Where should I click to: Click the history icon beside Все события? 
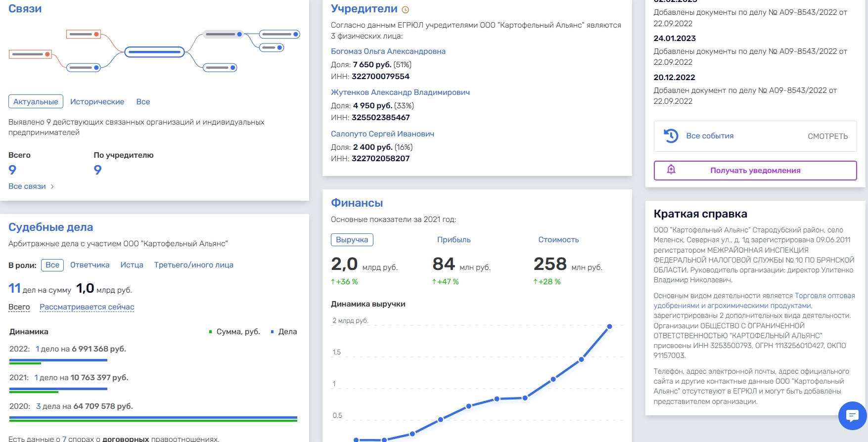[x=671, y=135]
